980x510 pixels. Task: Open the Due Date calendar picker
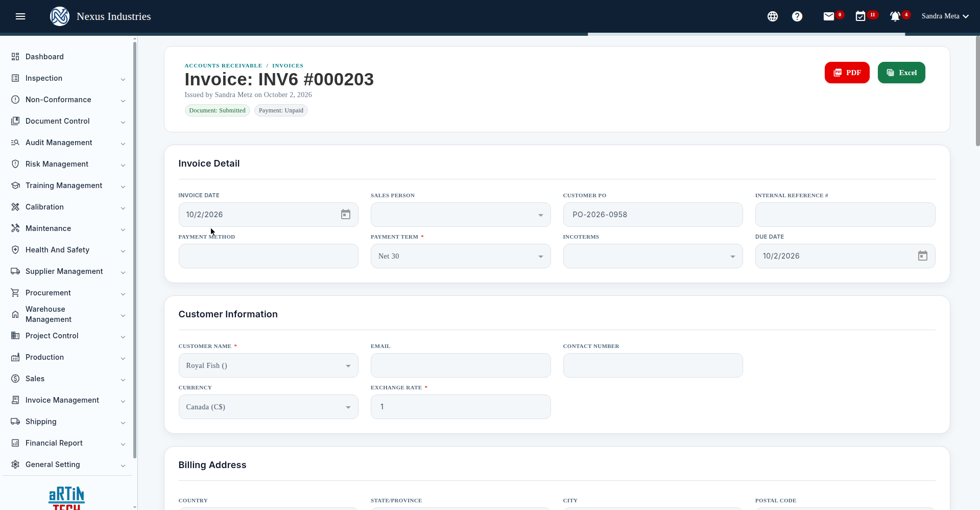pyautogui.click(x=923, y=256)
